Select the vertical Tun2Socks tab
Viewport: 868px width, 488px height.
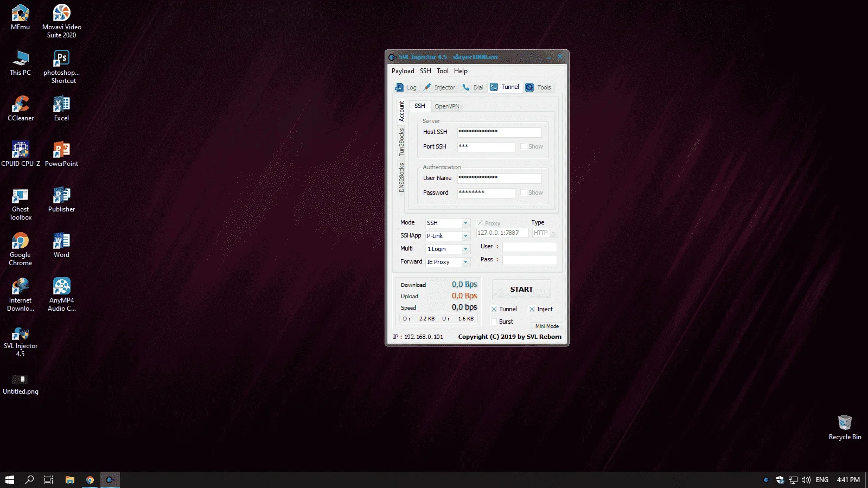pyautogui.click(x=401, y=142)
